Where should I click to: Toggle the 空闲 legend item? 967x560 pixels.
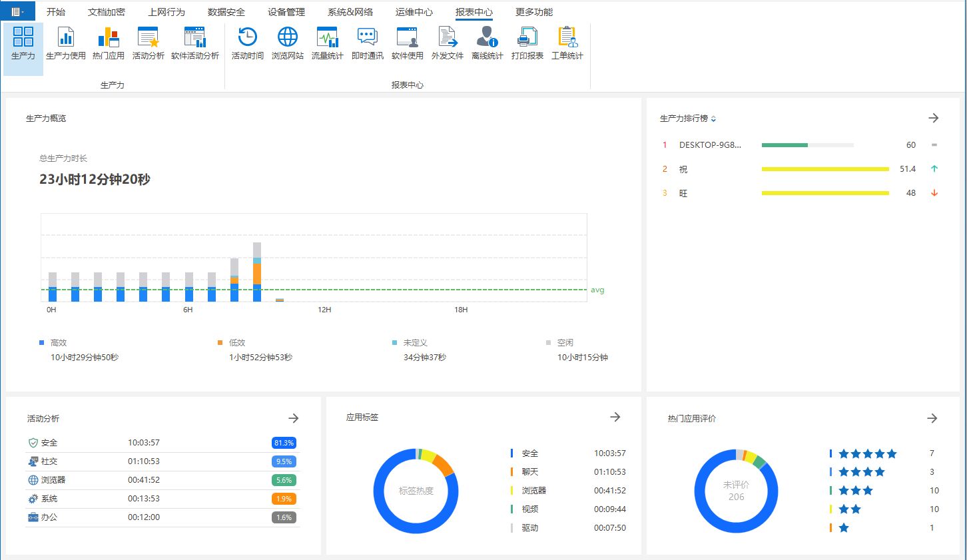559,343
